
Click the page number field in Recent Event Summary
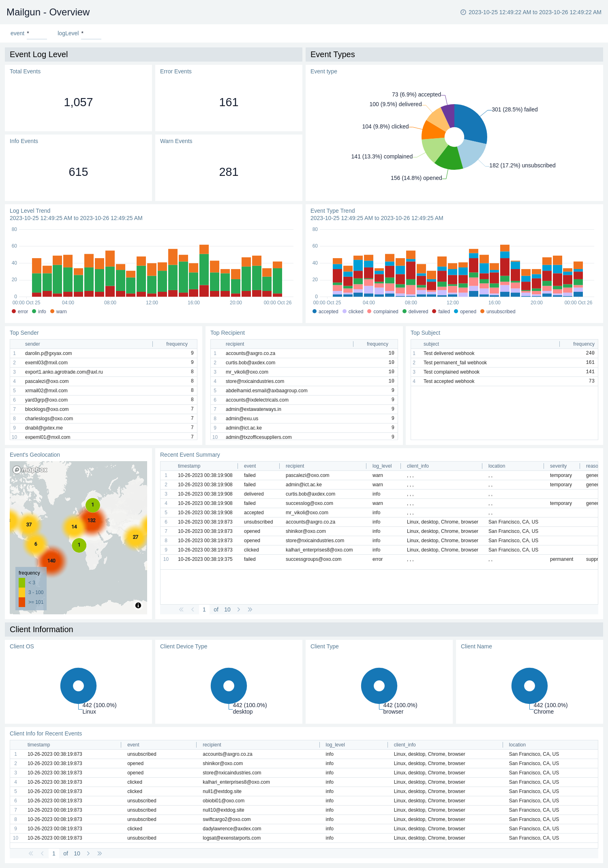coord(204,609)
